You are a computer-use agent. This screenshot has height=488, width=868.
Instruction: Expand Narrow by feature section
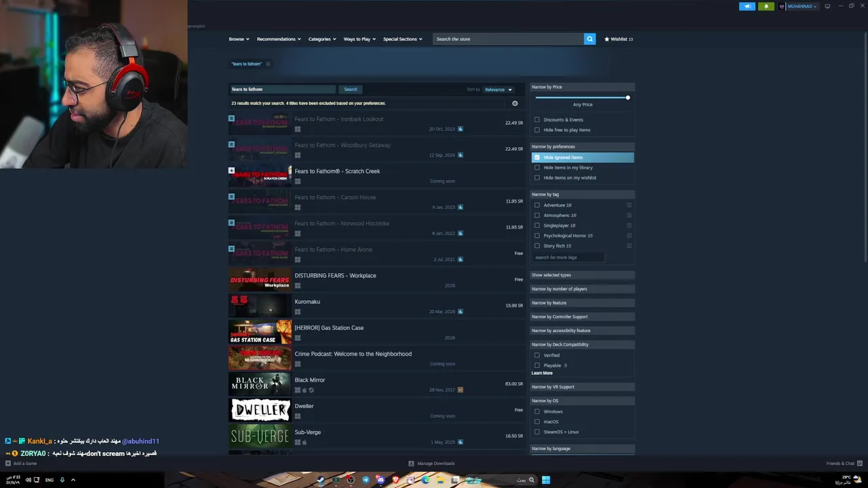pyautogui.click(x=583, y=302)
